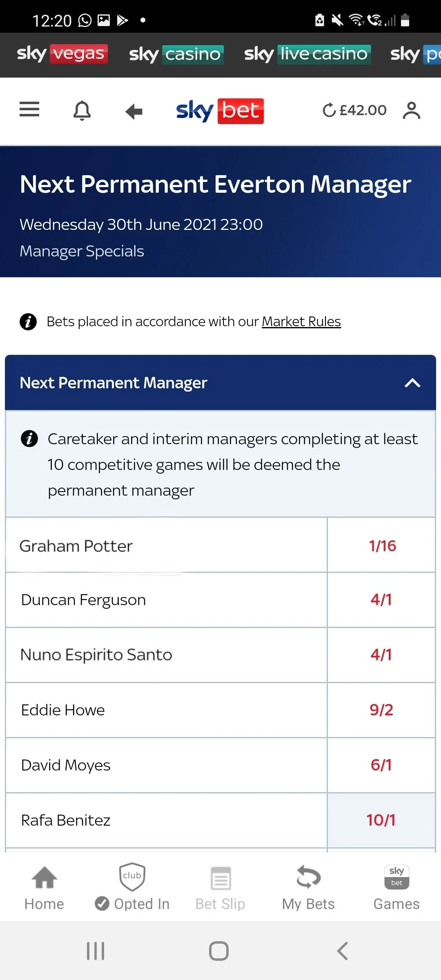The height and width of the screenshot is (980, 441).
Task: Refresh the £42.00 balance
Action: [329, 110]
